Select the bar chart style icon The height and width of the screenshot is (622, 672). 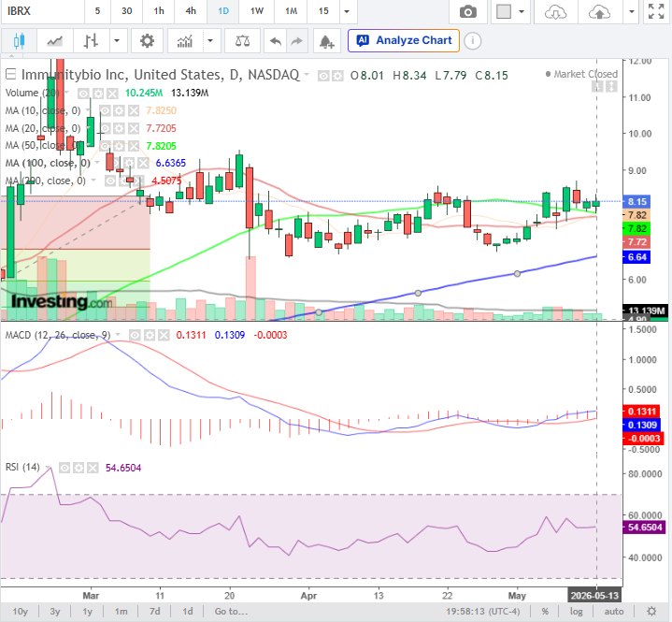91,41
